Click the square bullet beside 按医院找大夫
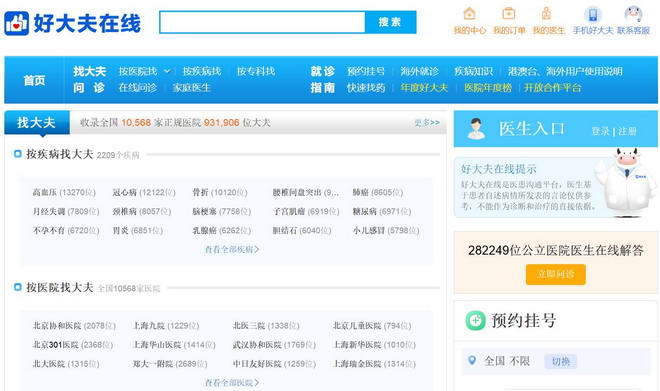Screen dimensions: 660x391 pos(18,287)
